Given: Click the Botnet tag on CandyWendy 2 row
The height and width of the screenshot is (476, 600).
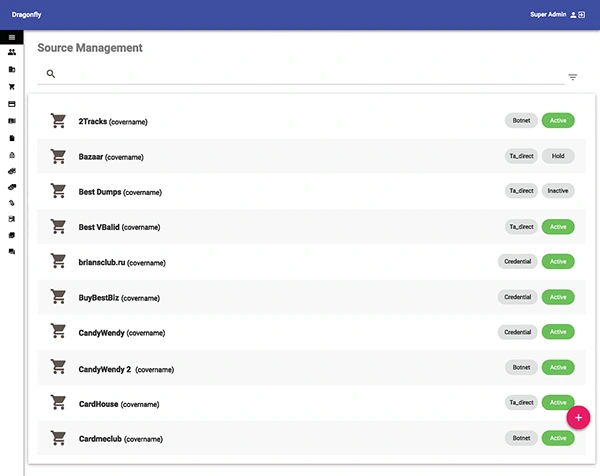Looking at the screenshot, I should [x=521, y=367].
